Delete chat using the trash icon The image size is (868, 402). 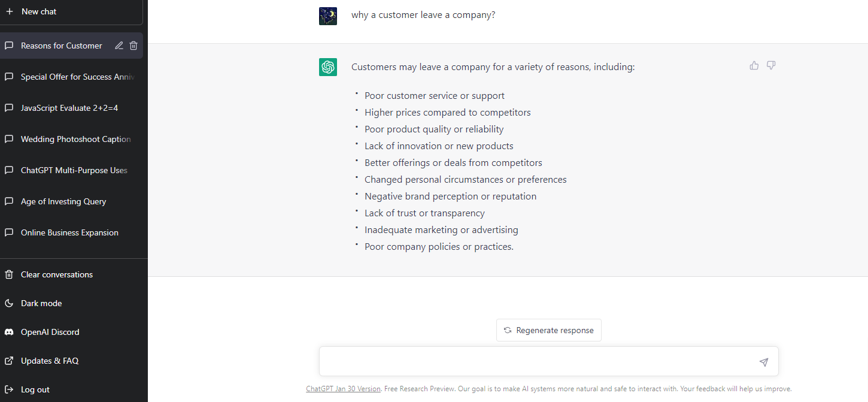[x=133, y=46]
